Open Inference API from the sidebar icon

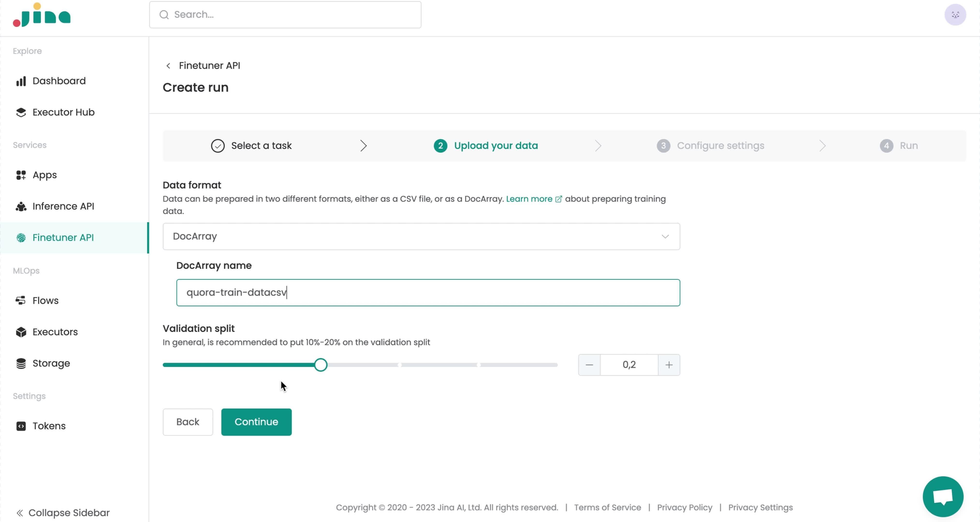point(21,206)
